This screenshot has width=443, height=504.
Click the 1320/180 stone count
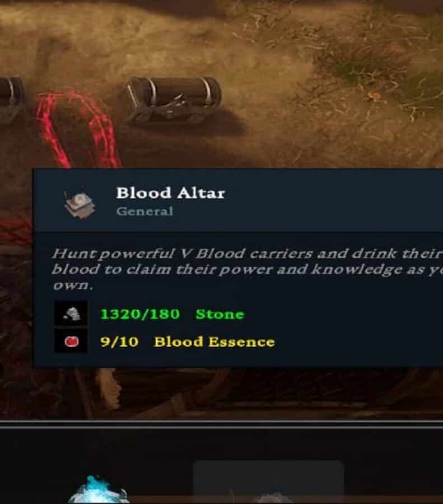[x=140, y=314]
